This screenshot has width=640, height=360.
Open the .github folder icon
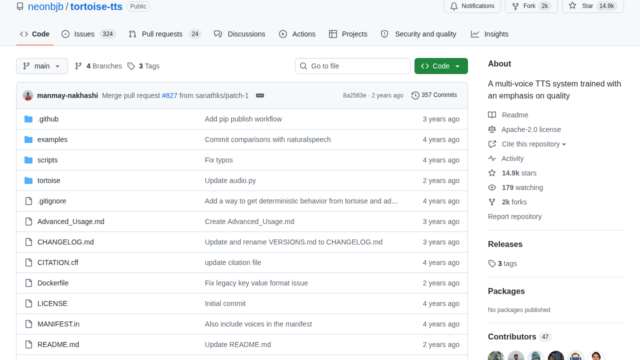coord(28,119)
